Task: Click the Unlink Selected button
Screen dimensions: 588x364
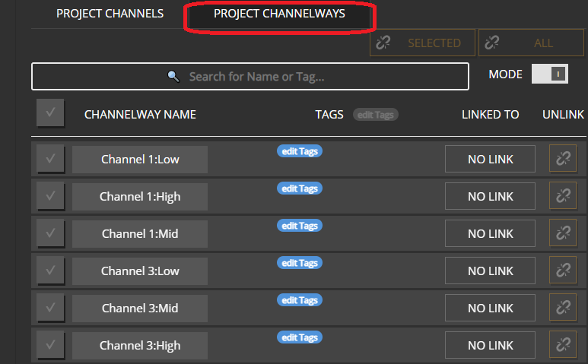Action: coord(422,43)
